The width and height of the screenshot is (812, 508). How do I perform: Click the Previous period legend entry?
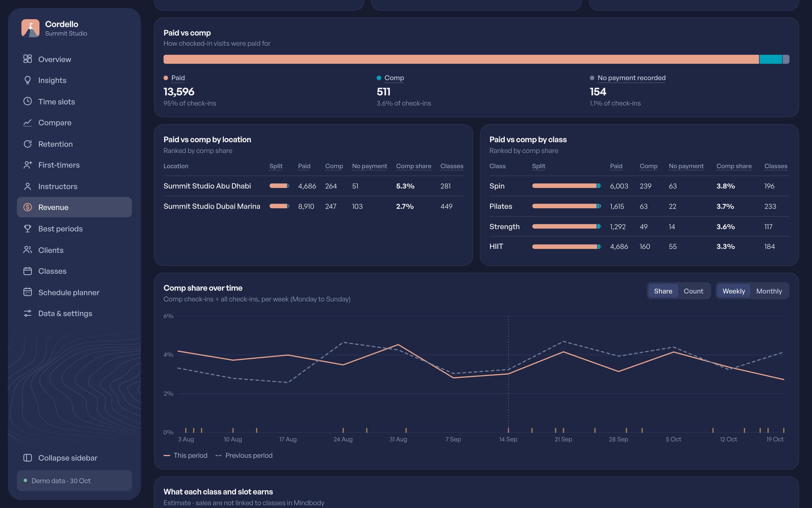click(244, 456)
